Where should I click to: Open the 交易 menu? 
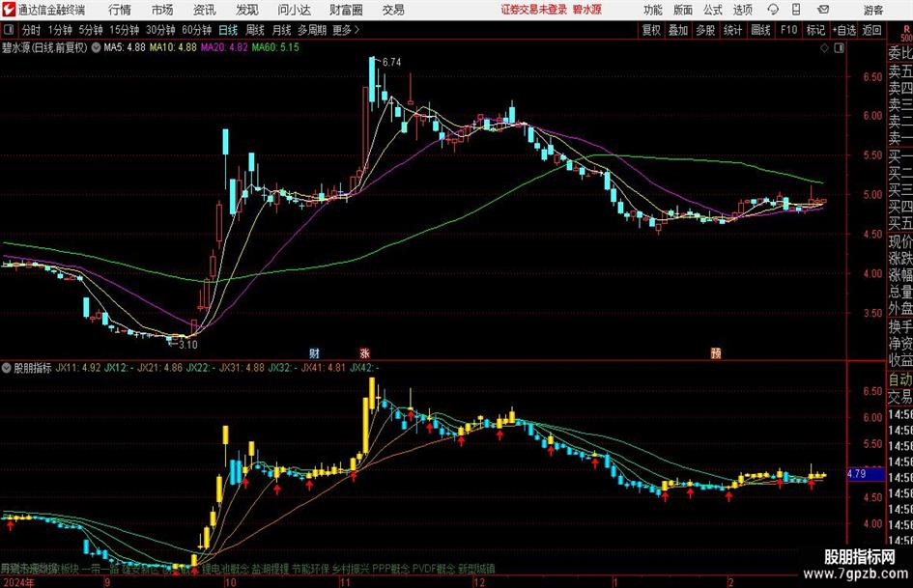tap(393, 10)
